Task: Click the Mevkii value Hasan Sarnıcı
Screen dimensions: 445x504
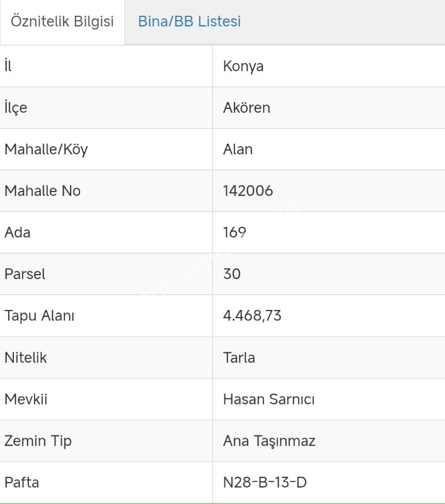Action: (269, 399)
